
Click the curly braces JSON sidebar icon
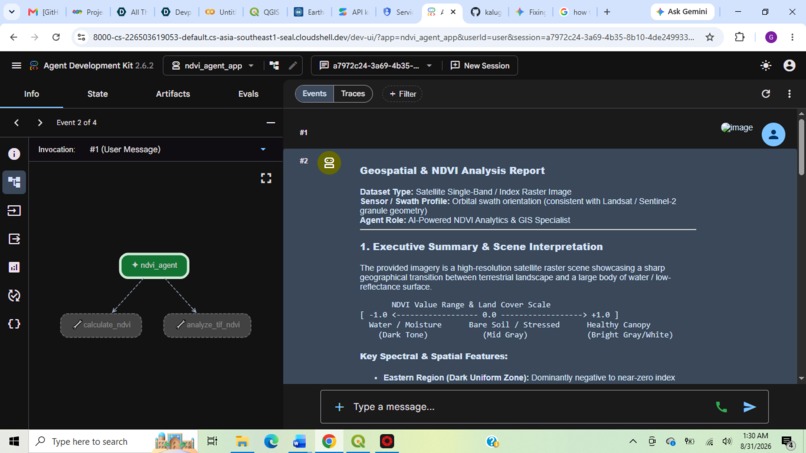(x=14, y=324)
